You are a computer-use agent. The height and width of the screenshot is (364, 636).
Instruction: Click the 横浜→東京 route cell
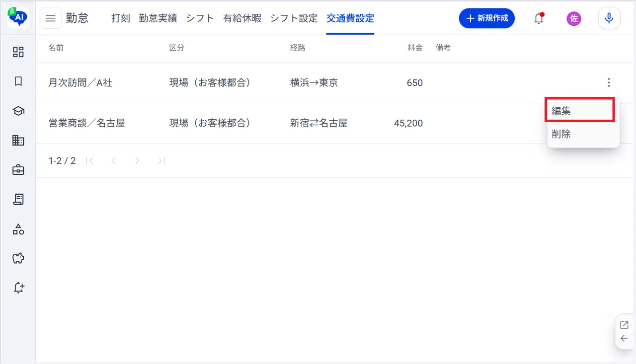click(314, 83)
